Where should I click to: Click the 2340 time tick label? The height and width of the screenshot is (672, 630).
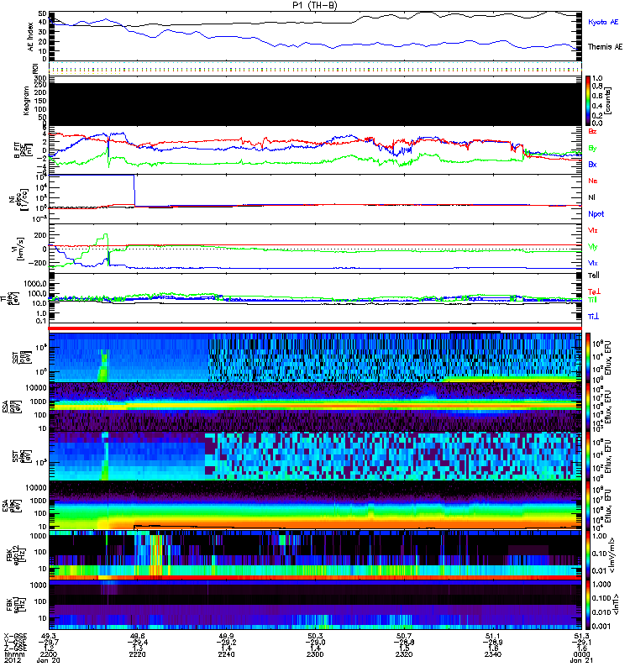point(493,654)
